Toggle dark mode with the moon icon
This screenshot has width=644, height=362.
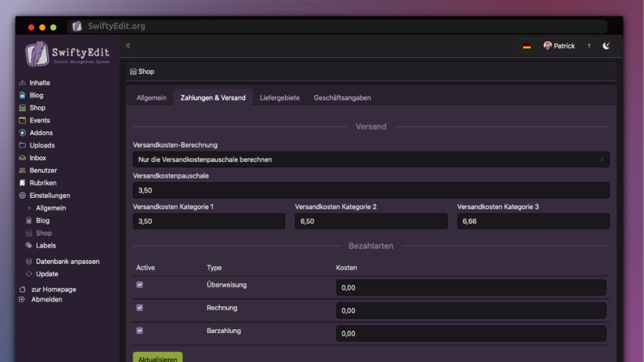[x=606, y=46]
